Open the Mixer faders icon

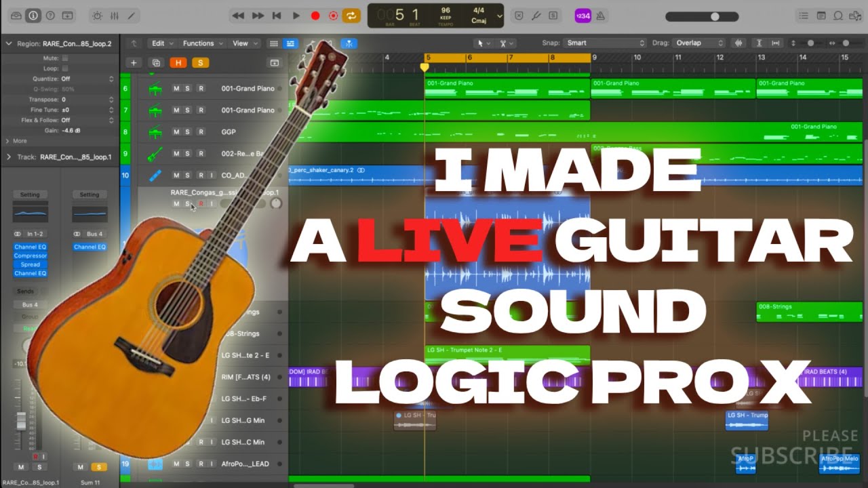[114, 15]
